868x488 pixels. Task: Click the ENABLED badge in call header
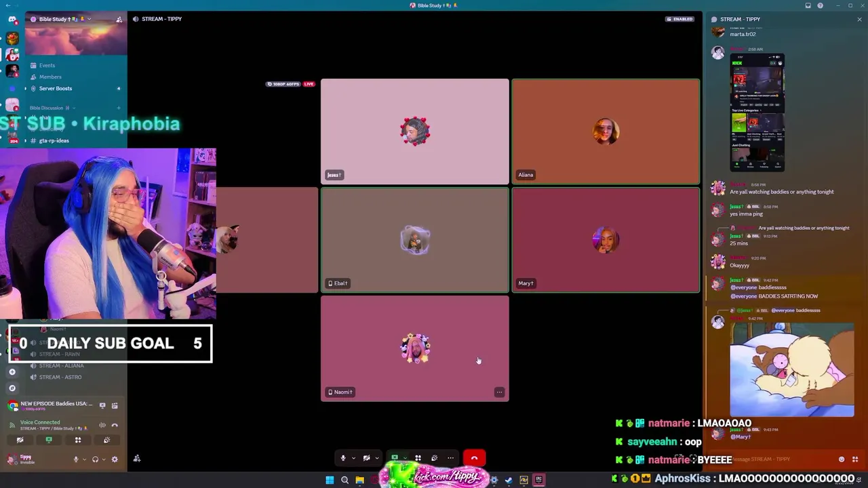(x=680, y=19)
